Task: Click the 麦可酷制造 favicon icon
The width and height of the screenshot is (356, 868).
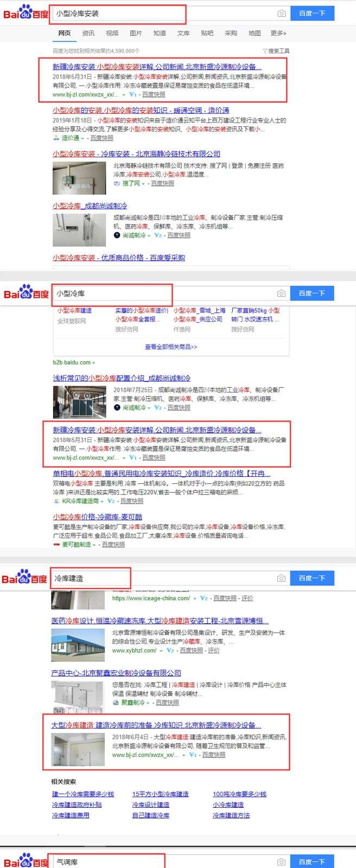Action: 56,545
